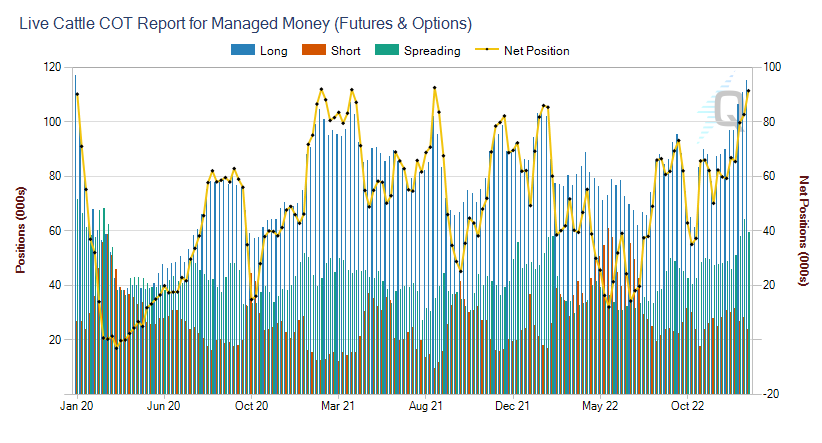The image size is (822, 443).
Task: Click the Jun 20 x-axis label
Action: pos(164,406)
